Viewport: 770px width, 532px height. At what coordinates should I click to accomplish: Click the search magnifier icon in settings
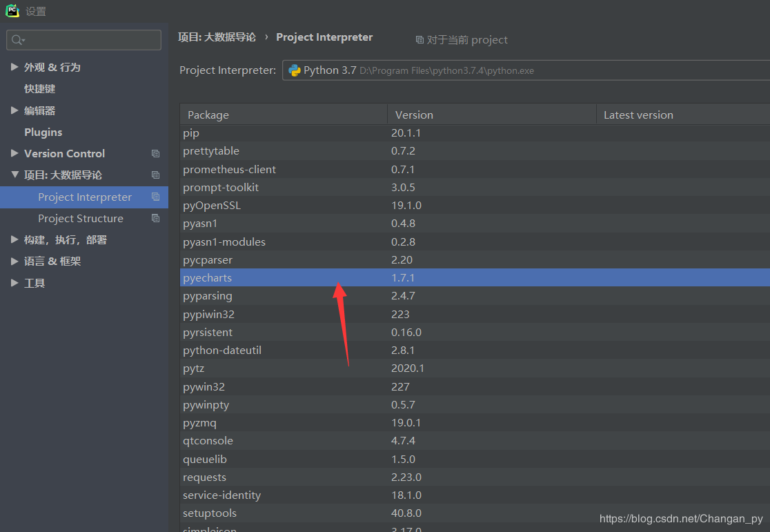point(18,40)
